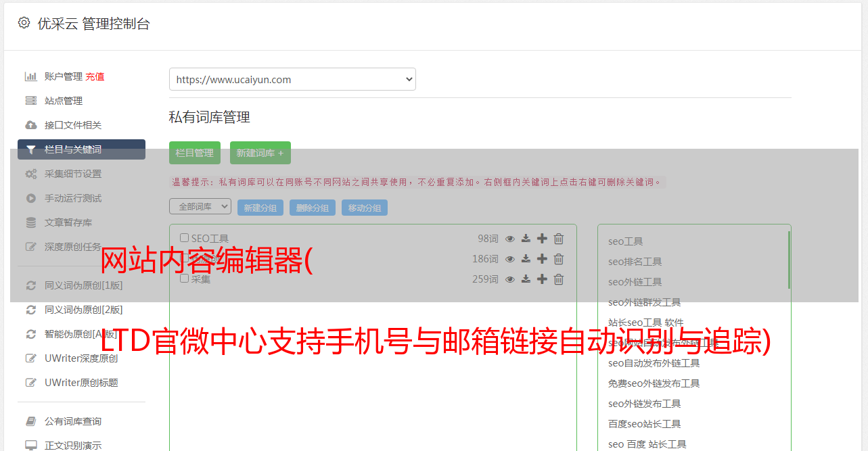Click the gear icon beside 优采云 管理控制台
The width and height of the screenshot is (868, 451).
[24, 23]
